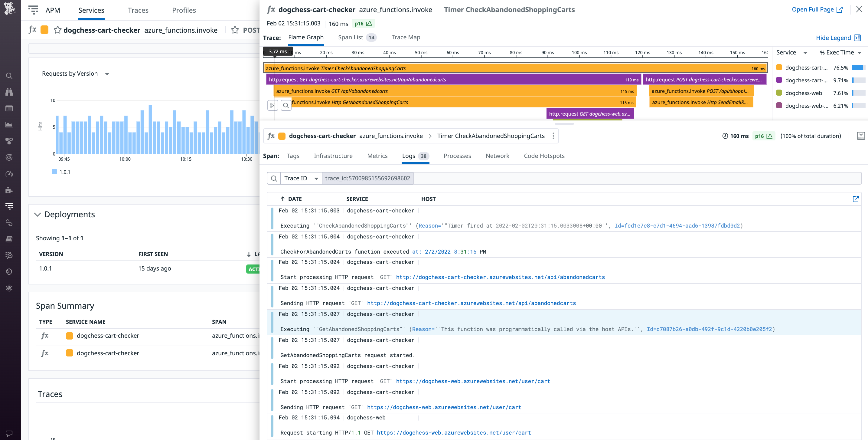
Task: Toggle Hide Legend on the trace view
Action: tap(834, 38)
